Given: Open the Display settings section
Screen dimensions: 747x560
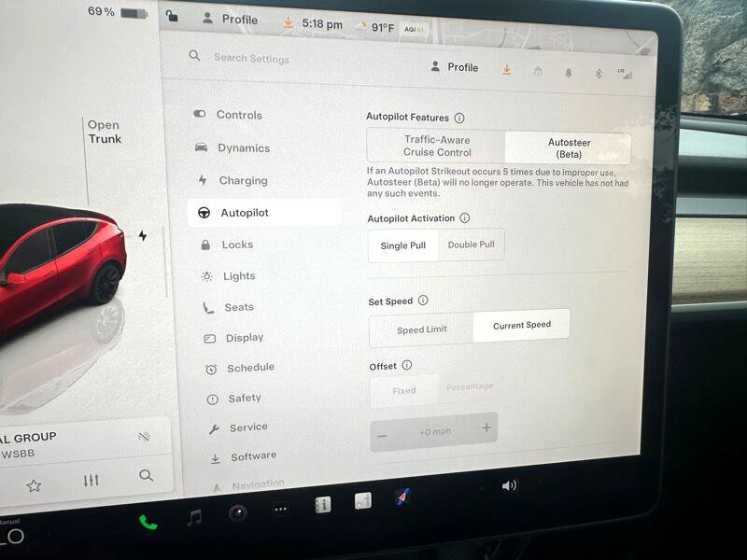Looking at the screenshot, I should (x=244, y=338).
